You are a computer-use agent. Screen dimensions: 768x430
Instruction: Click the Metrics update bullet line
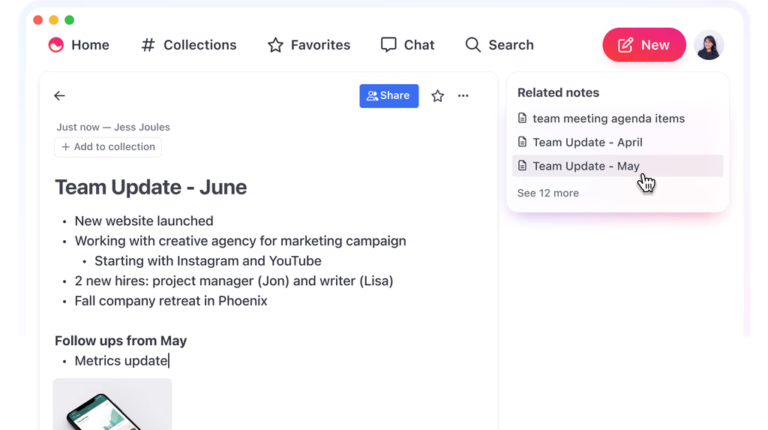pyautogui.click(x=121, y=361)
